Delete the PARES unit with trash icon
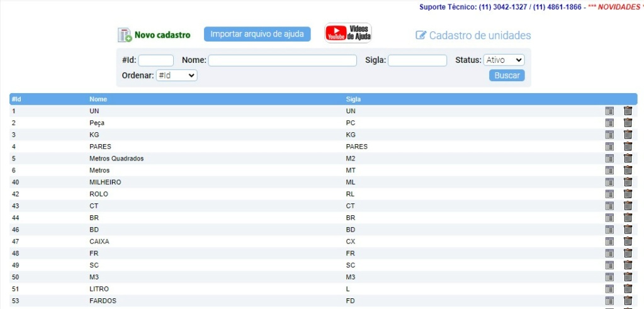The image size is (644, 309). click(x=628, y=147)
